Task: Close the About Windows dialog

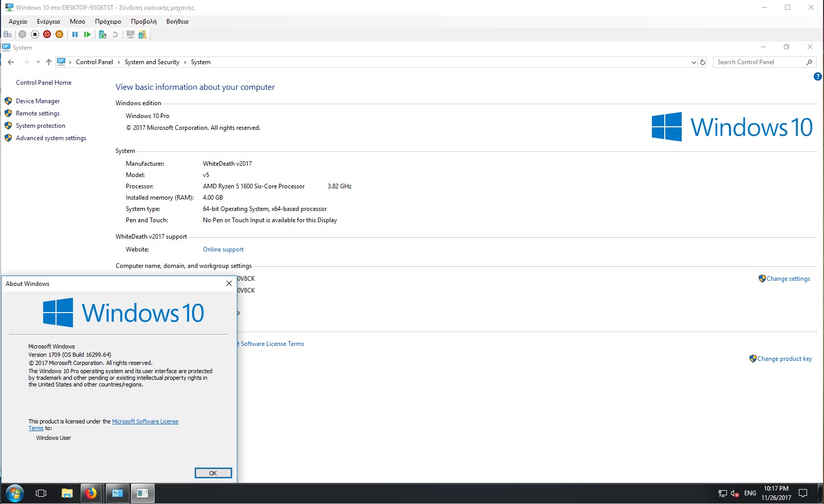Action: click(x=229, y=283)
